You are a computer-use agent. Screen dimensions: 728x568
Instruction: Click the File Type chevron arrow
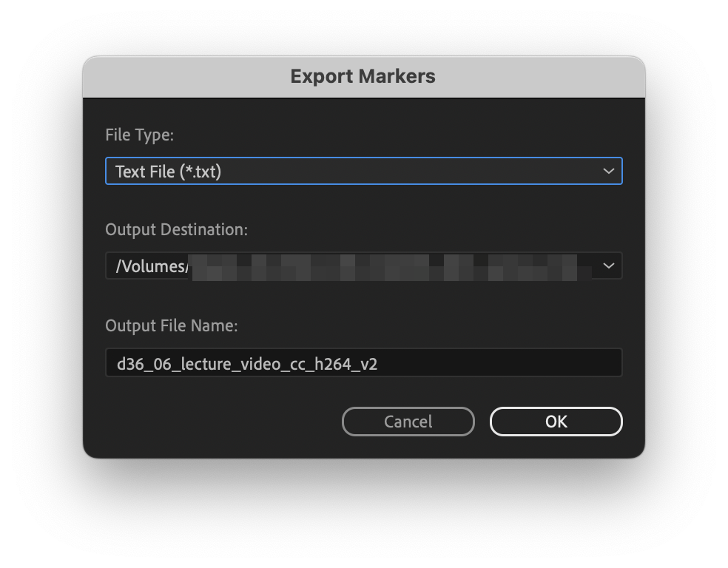(608, 171)
